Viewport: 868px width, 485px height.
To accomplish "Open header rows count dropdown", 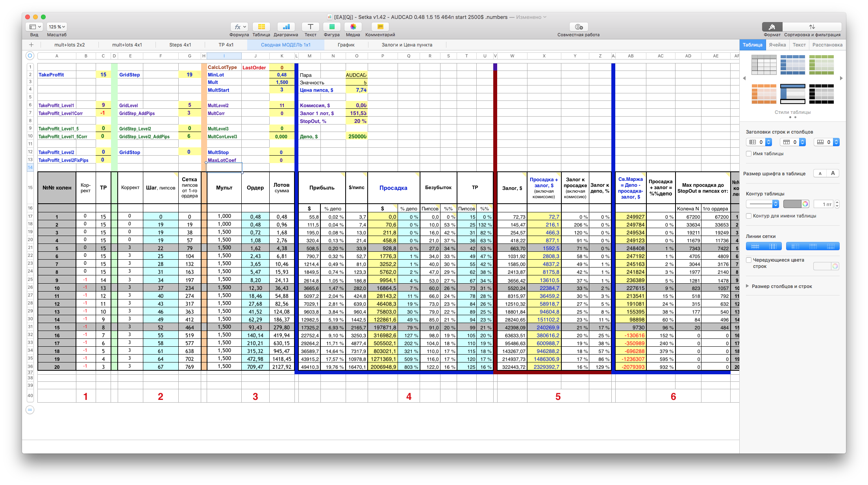I will [x=793, y=142].
